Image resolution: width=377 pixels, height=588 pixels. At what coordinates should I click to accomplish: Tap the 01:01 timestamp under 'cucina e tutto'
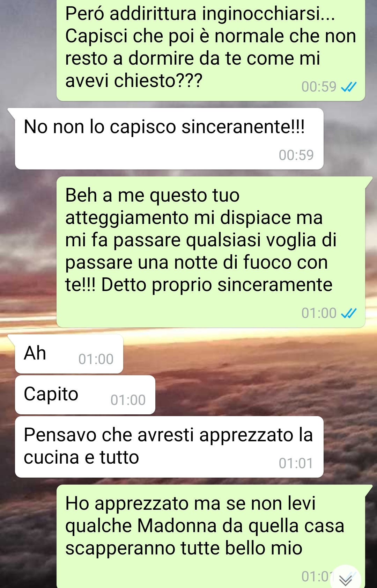(296, 463)
